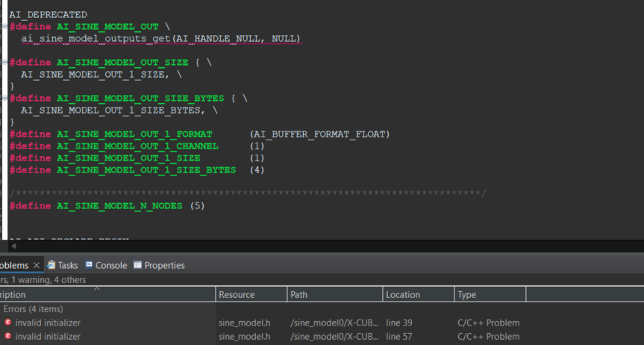Click the Properties tab icon

point(137,265)
